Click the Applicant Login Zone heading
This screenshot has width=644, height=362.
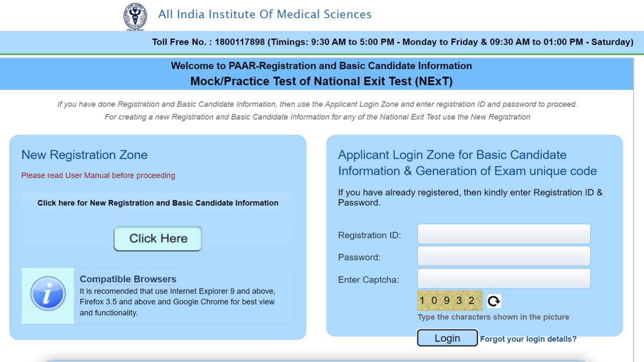467,163
